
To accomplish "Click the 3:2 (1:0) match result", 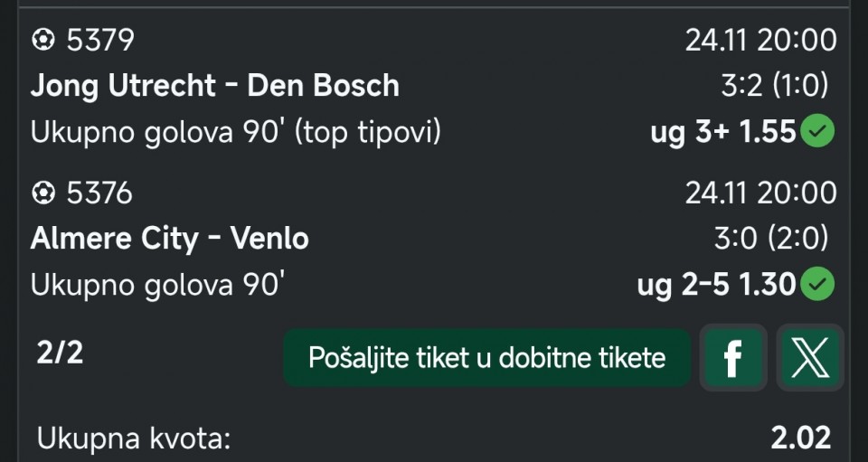I will point(774,86).
